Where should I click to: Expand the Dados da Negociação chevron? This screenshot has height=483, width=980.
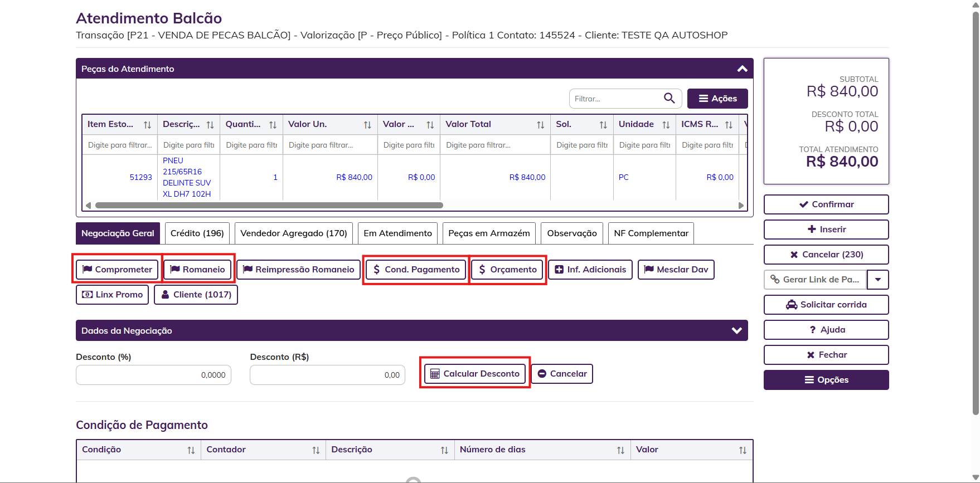click(x=736, y=330)
